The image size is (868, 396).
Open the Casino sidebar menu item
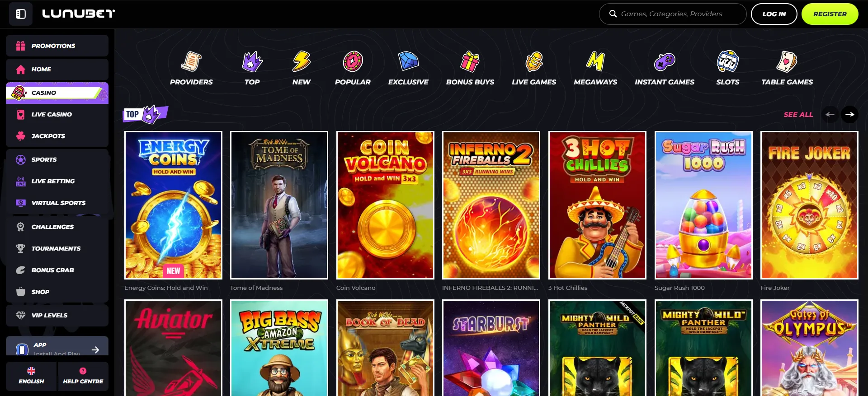click(57, 93)
